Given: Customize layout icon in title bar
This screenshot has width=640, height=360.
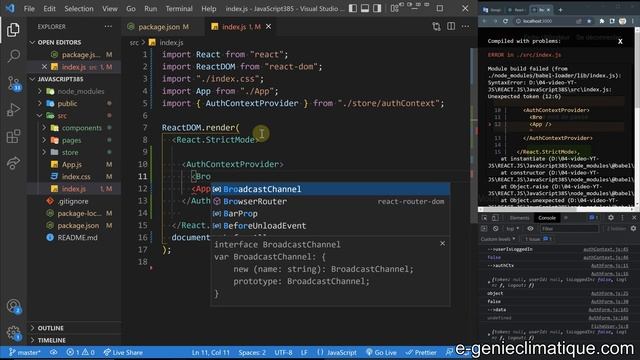Looking at the screenshot, I should pyautogui.click(x=394, y=8).
